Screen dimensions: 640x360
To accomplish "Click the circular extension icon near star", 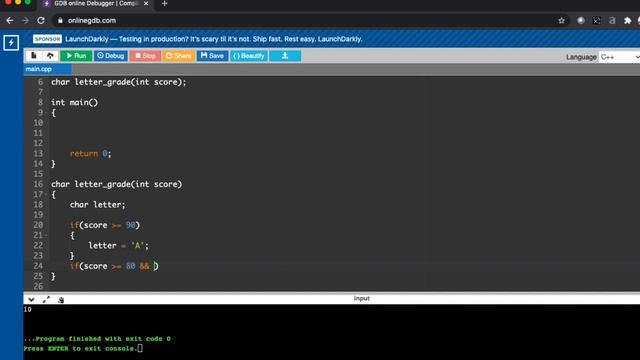I will [580, 20].
